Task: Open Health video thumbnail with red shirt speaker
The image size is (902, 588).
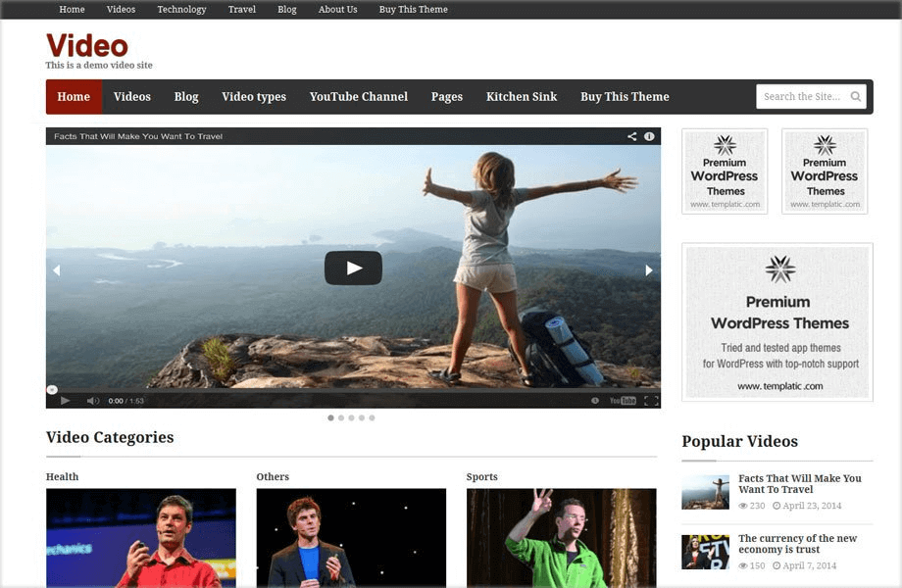Action: [141, 538]
